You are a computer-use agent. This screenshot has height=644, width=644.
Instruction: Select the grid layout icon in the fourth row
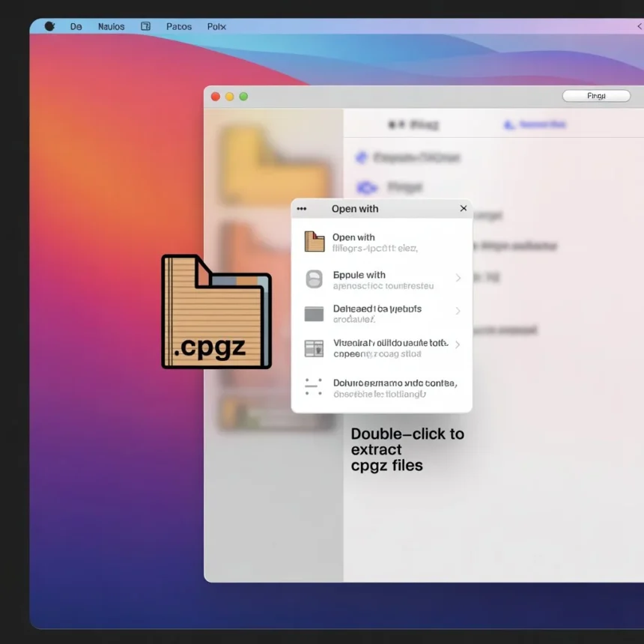315,347
